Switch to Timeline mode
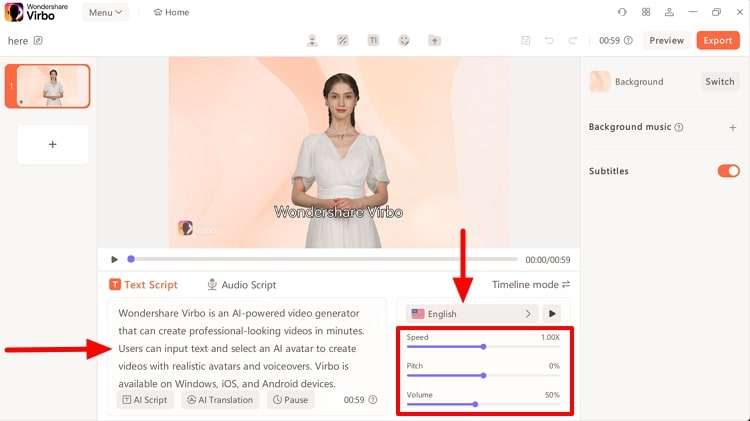This screenshot has height=421, width=750. coord(531,284)
